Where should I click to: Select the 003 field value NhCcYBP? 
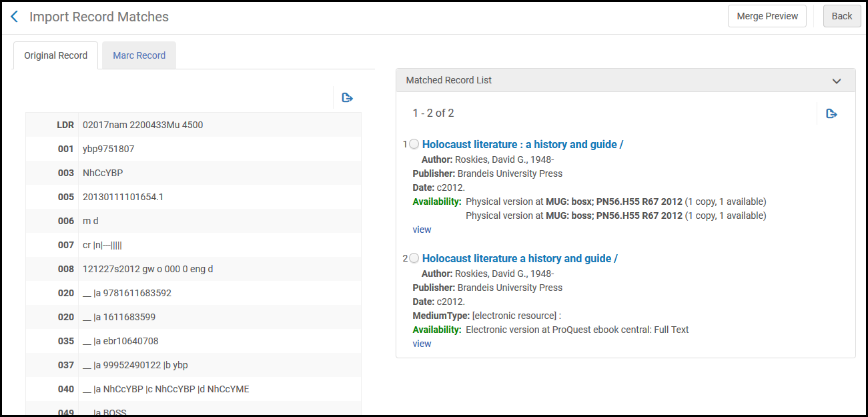coord(103,173)
